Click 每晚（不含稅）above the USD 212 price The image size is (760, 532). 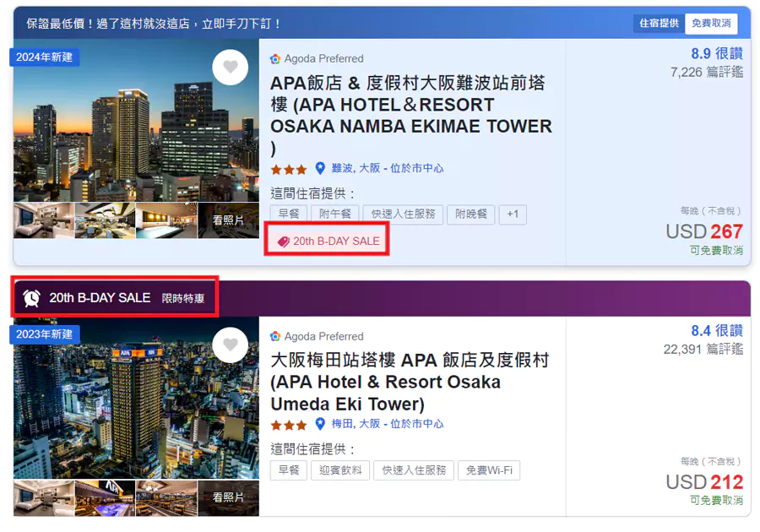[710, 461]
